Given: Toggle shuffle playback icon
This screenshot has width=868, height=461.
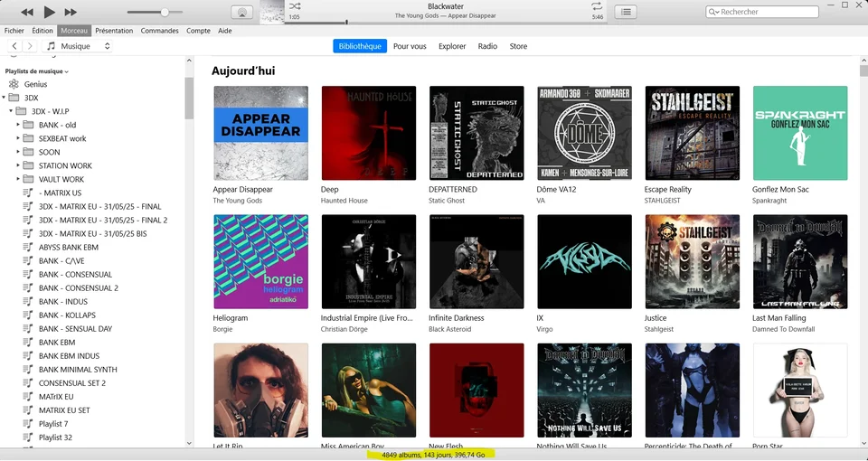Looking at the screenshot, I should (295, 6).
